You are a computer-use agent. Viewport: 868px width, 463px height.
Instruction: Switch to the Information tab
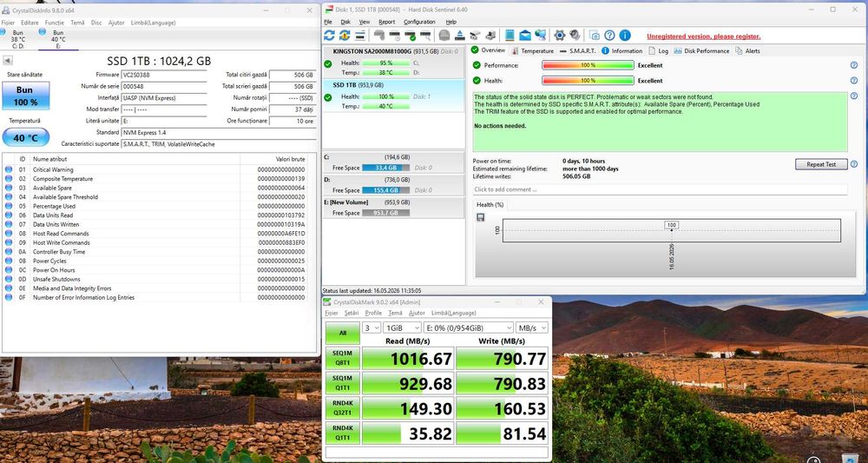coord(622,51)
